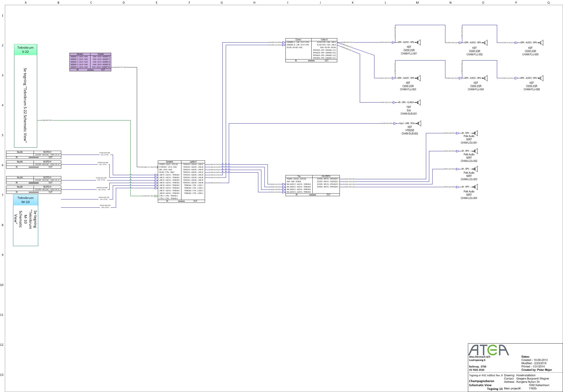
Task: Click the blue Teknikrum M-10 header box
Action: coord(26,200)
